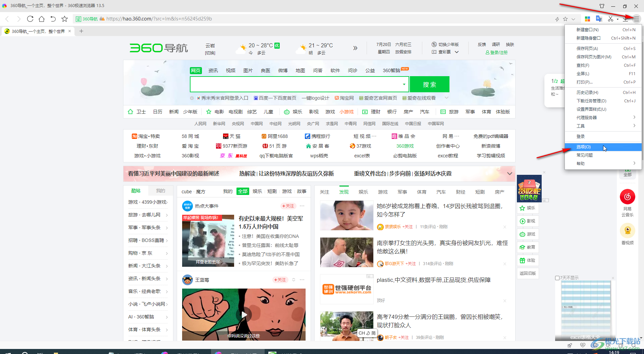Image resolution: width=644 pixels, height=354 pixels.
Task: Click the 登录/注册 link
Action: 496,52
